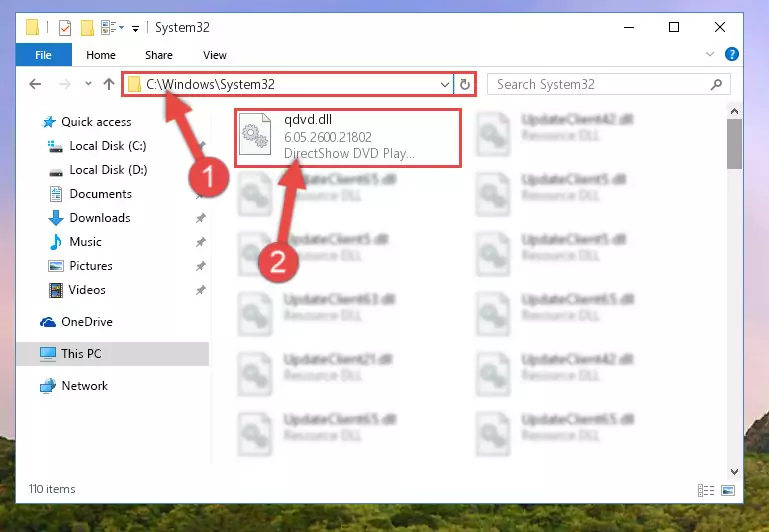
Task: Open the recent locations dropdown
Action: [88, 84]
